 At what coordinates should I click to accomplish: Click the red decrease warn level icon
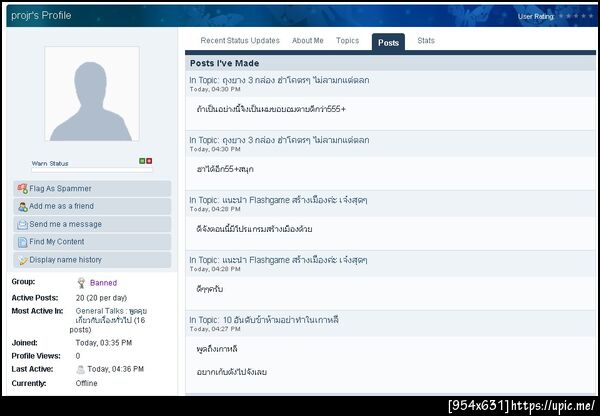click(149, 161)
